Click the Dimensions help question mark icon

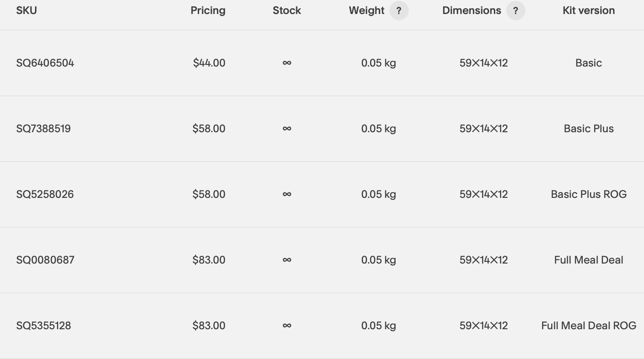[x=515, y=11]
